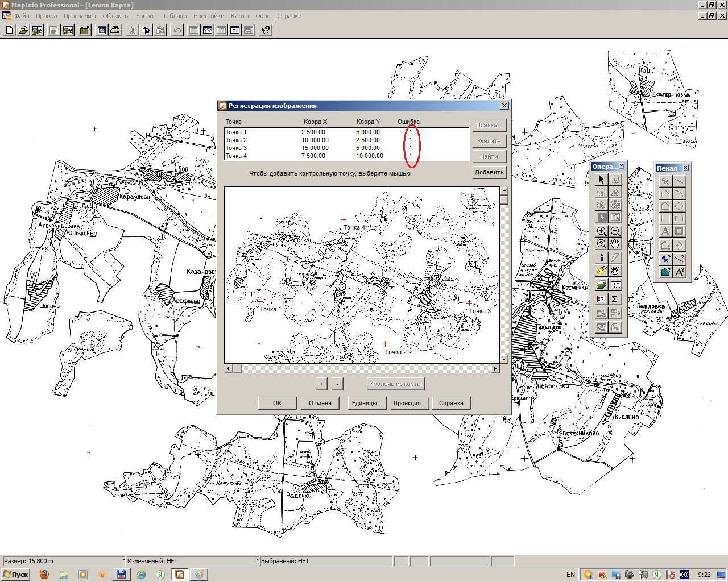Open the Правка menu
This screenshot has width=728, height=582.
pos(46,16)
